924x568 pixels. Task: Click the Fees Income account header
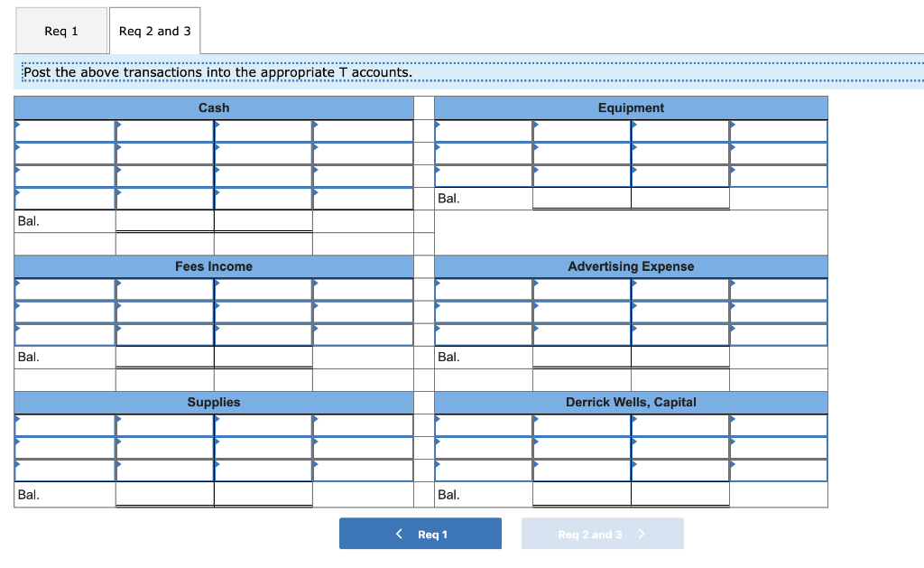tap(214, 266)
